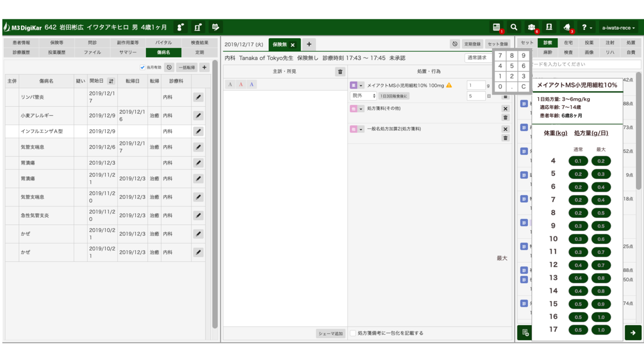The width and height of the screenshot is (644, 362).
Task: Add new diagnosis with plus icon
Action: point(204,68)
